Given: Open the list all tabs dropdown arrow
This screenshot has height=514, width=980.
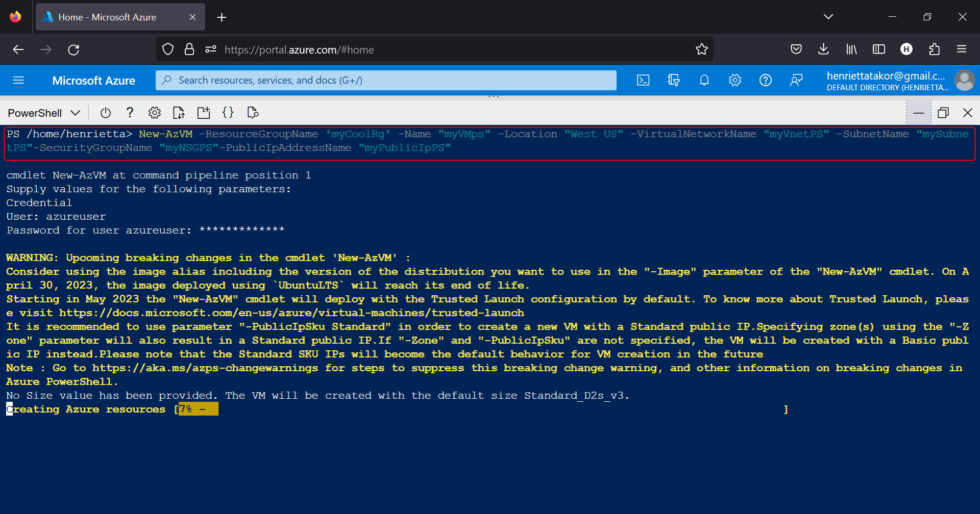Looking at the screenshot, I should (x=828, y=17).
